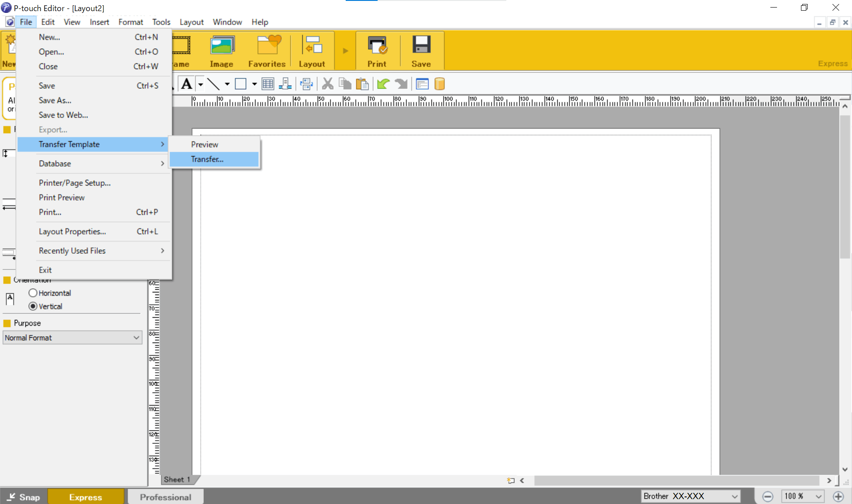852x504 pixels.
Task: Open the Edit menu
Action: click(47, 22)
